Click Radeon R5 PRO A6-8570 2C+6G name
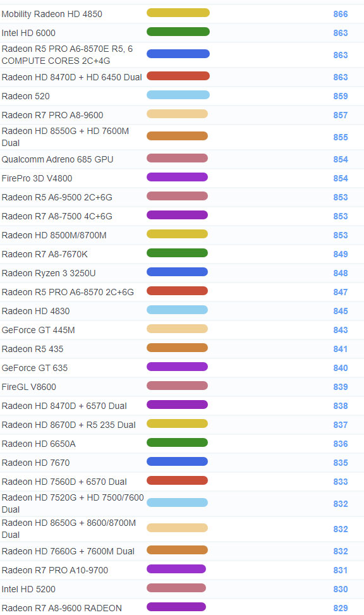Viewport: 364px width, 615px height. click(x=68, y=292)
